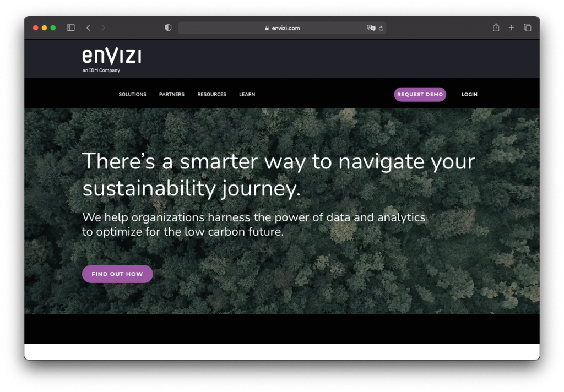
Task: Expand the LEARN navigation menu
Action: pyautogui.click(x=247, y=94)
